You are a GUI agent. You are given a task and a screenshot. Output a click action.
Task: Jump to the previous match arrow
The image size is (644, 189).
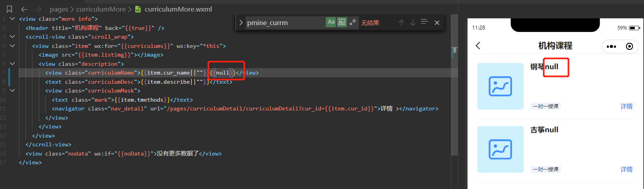(x=401, y=23)
